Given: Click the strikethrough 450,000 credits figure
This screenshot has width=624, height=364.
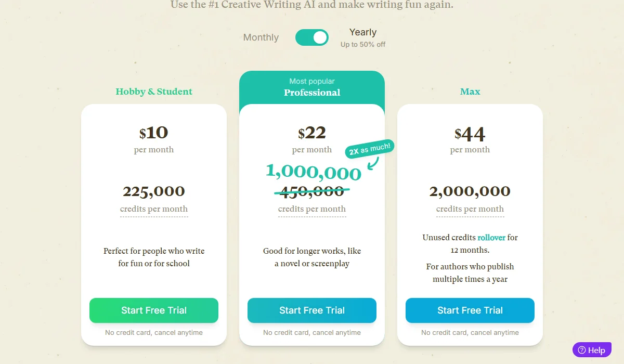Looking at the screenshot, I should (x=312, y=191).
